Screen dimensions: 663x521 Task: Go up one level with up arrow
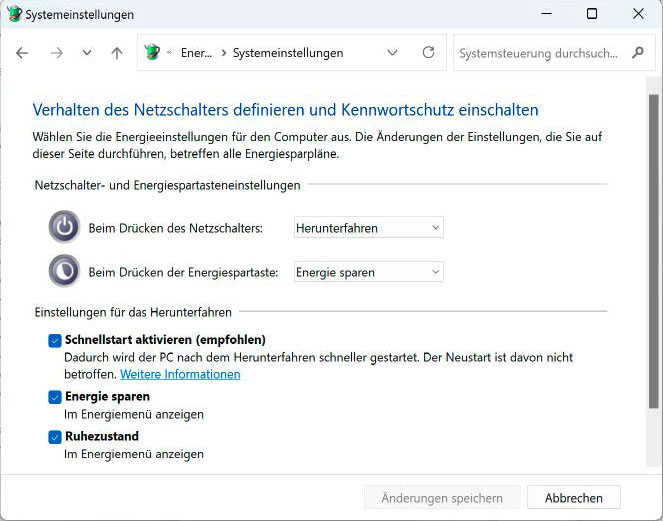(117, 53)
